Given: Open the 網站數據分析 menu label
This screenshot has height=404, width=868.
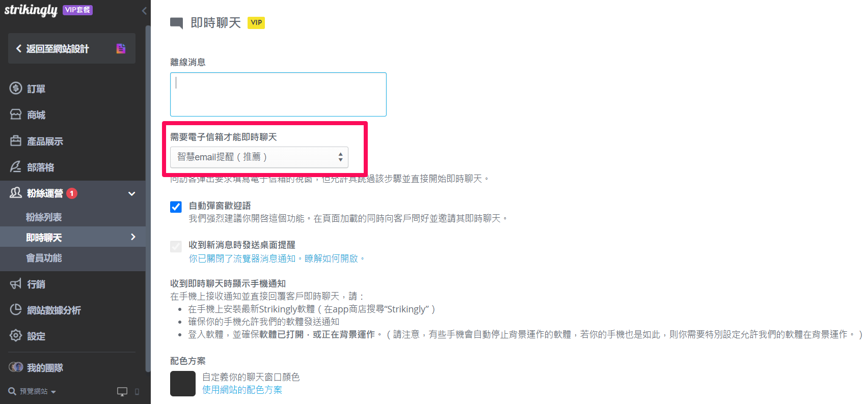Looking at the screenshot, I should click(x=54, y=310).
